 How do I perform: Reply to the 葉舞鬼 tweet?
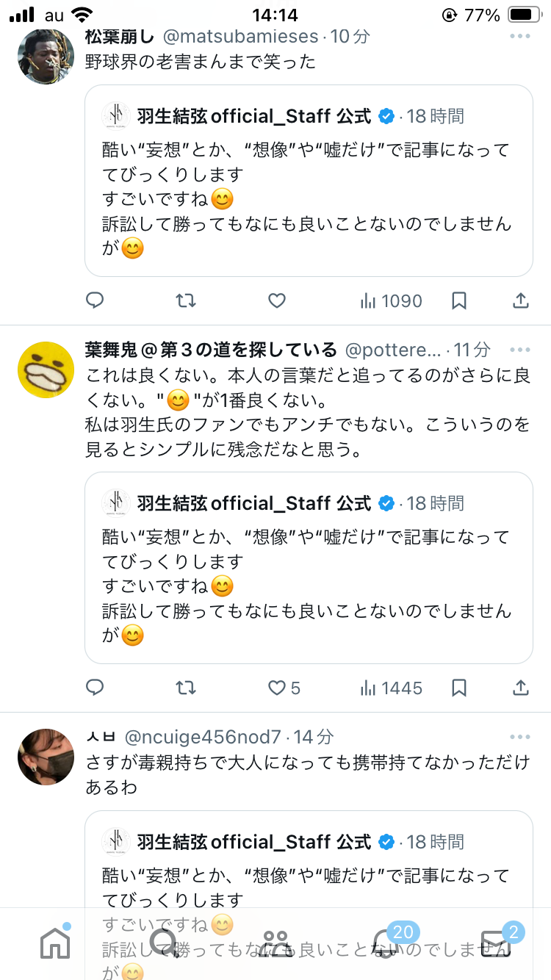(x=95, y=688)
